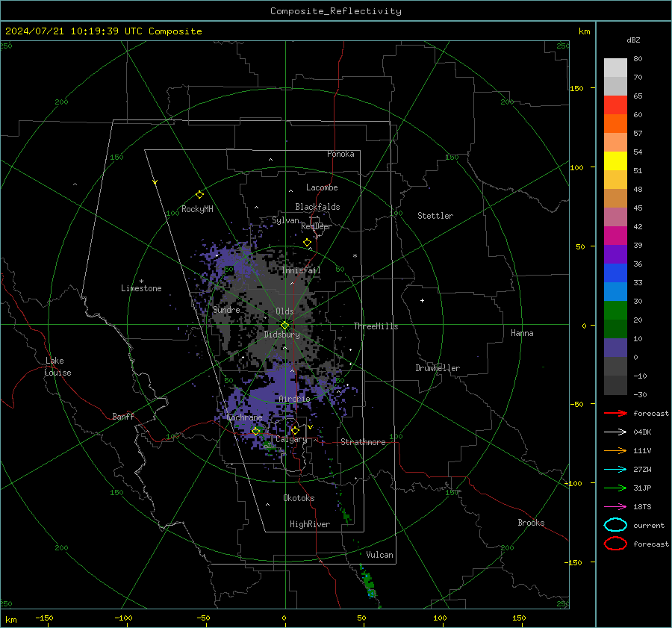
Task: Click the red forecast arrow in legend
Action: (615, 413)
